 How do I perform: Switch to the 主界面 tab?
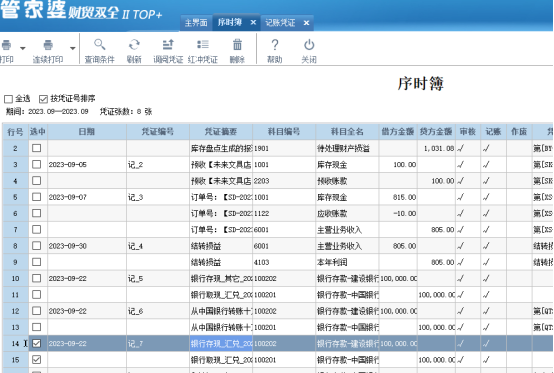196,23
